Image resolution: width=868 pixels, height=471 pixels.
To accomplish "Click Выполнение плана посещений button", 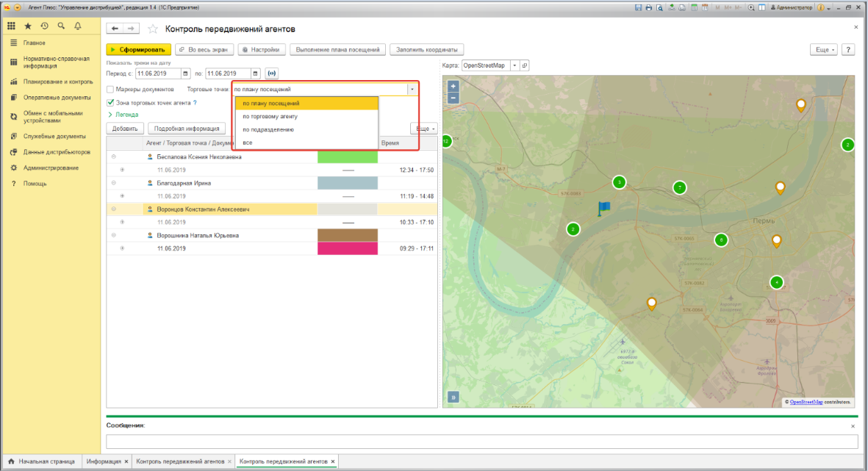I will tap(337, 50).
